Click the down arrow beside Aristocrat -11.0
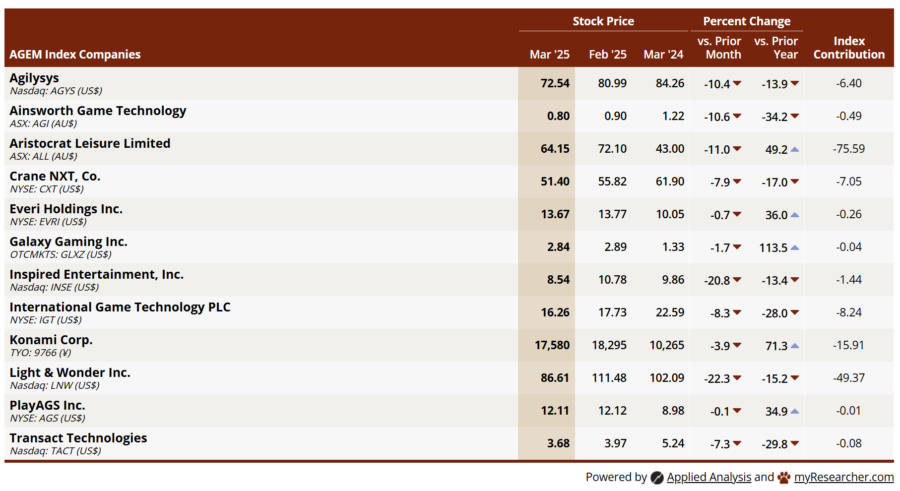The width and height of the screenshot is (900, 491). point(737,149)
